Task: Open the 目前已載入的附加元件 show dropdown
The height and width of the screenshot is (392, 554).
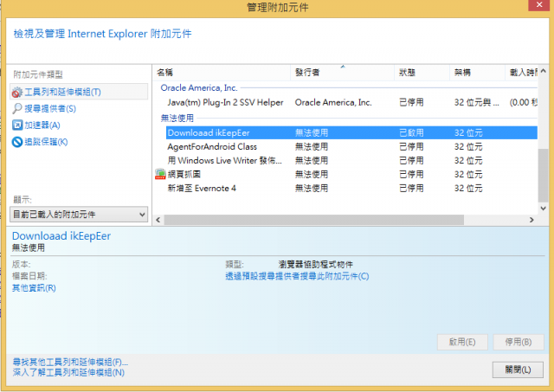Action: point(79,215)
